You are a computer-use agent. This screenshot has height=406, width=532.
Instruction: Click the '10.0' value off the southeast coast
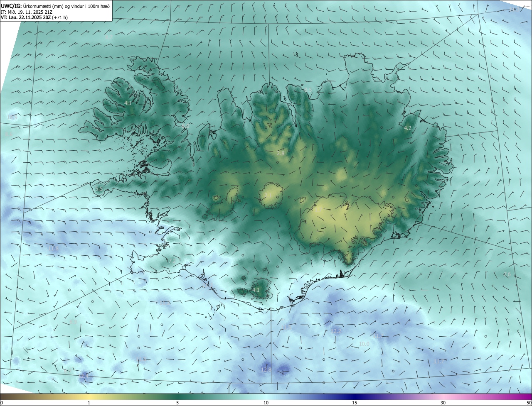tap(364, 344)
